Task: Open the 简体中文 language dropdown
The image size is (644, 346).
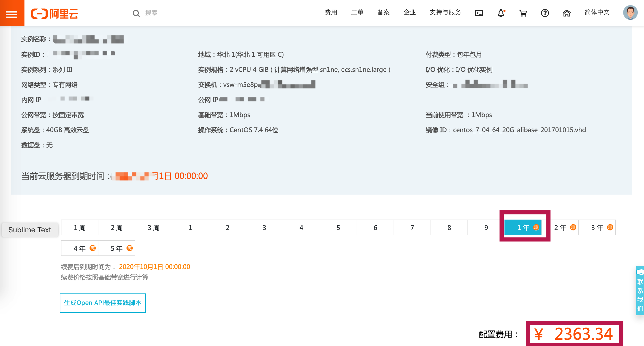Action: pos(597,12)
